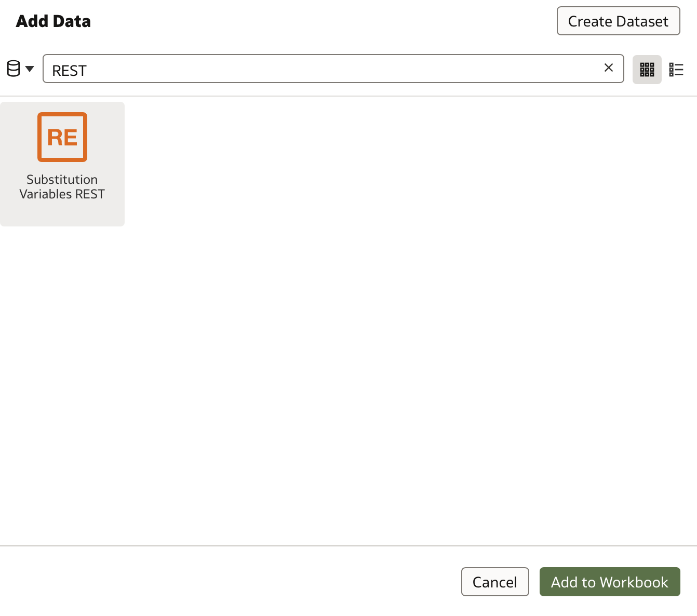Click the Create Dataset button
The width and height of the screenshot is (697, 616).
[x=618, y=21]
